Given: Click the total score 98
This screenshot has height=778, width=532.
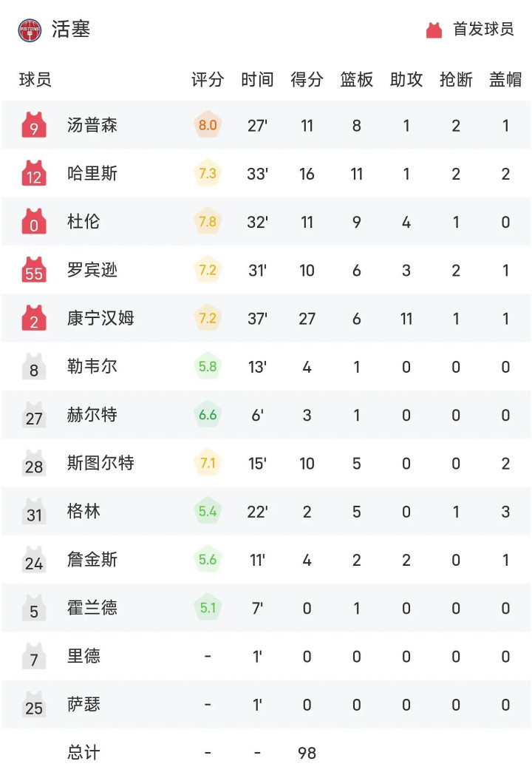Looking at the screenshot, I should tap(307, 753).
